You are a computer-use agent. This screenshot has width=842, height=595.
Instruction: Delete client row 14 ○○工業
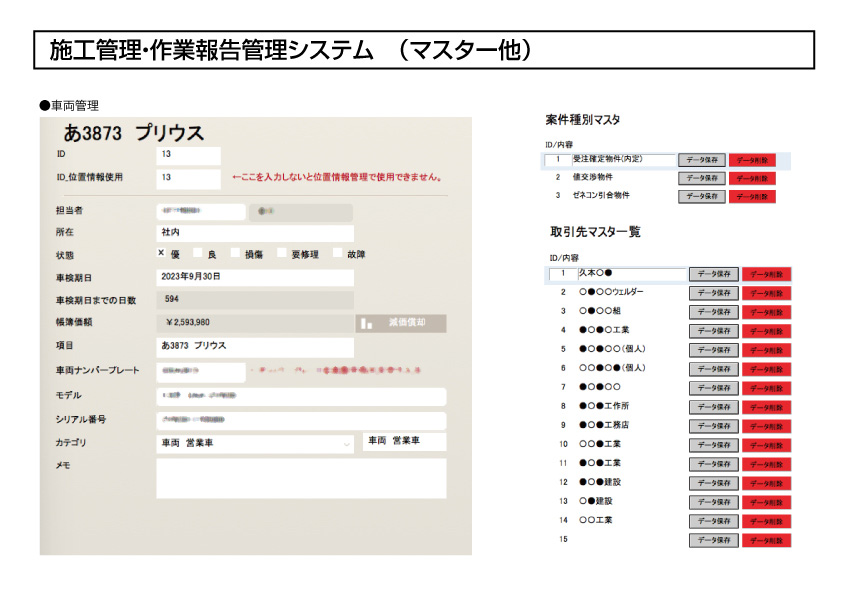tap(766, 521)
